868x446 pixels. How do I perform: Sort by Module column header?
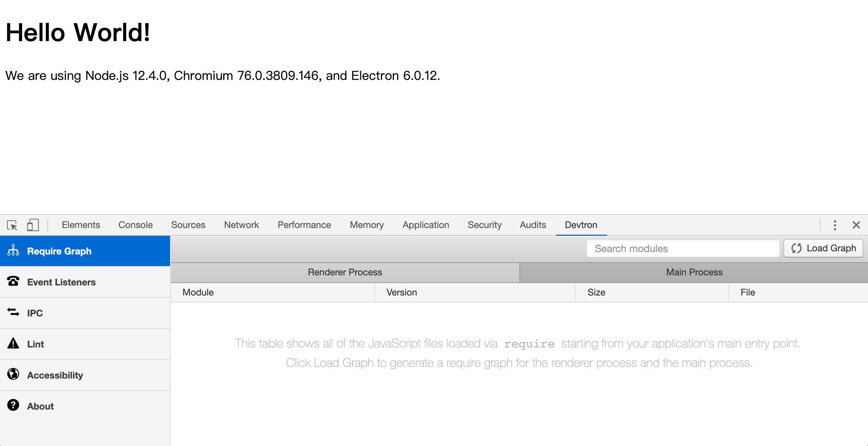coord(198,292)
